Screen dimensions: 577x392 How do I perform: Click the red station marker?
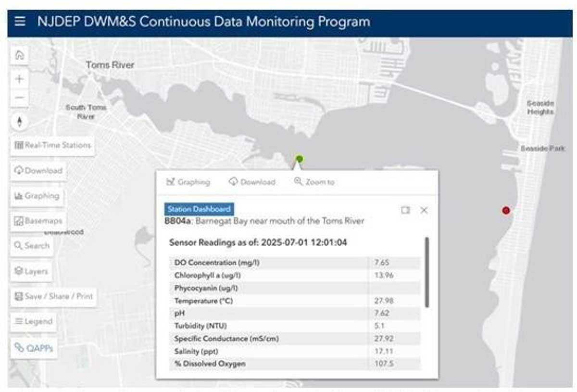[505, 210]
